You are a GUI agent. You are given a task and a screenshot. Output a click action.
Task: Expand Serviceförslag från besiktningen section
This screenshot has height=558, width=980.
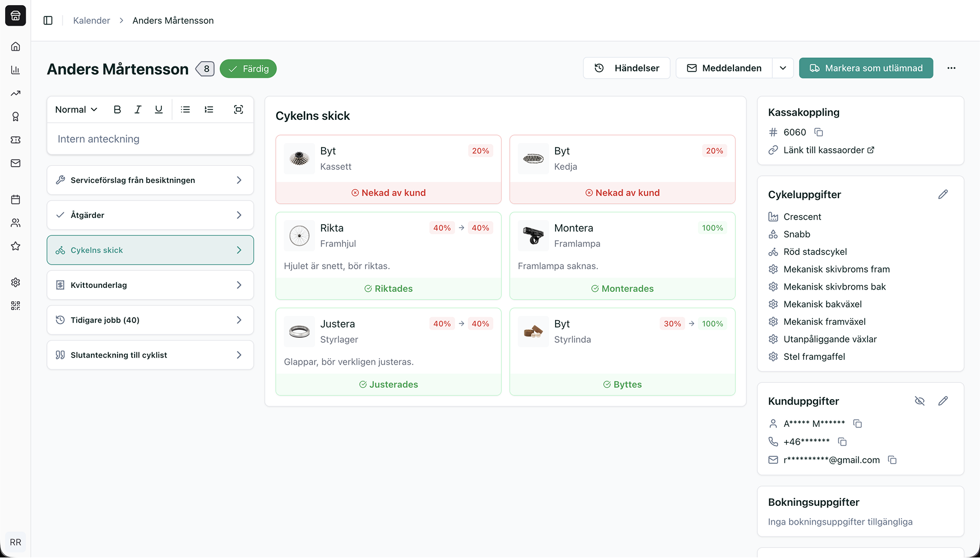pyautogui.click(x=150, y=180)
